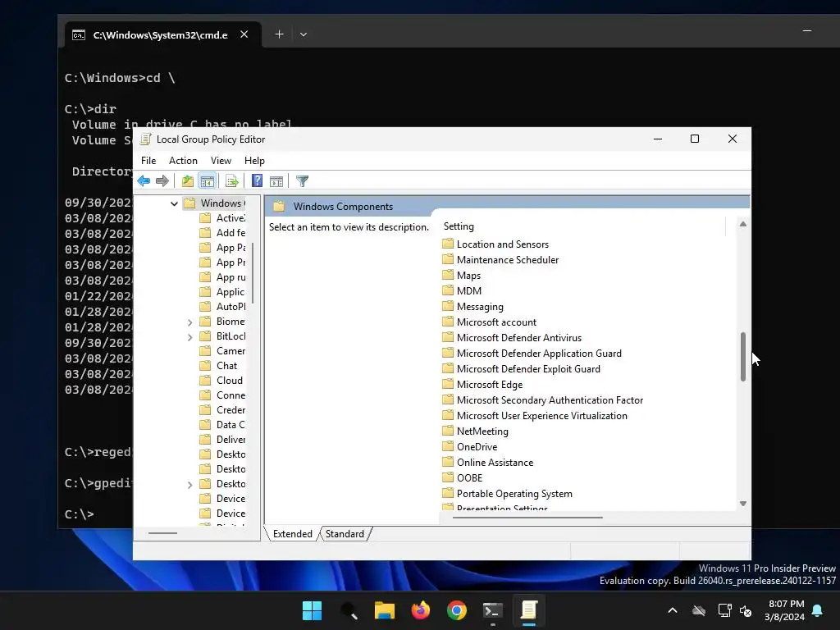Viewport: 840px width, 630px height.
Task: Toggle Show/Hide Console Tree icon
Action: click(207, 181)
